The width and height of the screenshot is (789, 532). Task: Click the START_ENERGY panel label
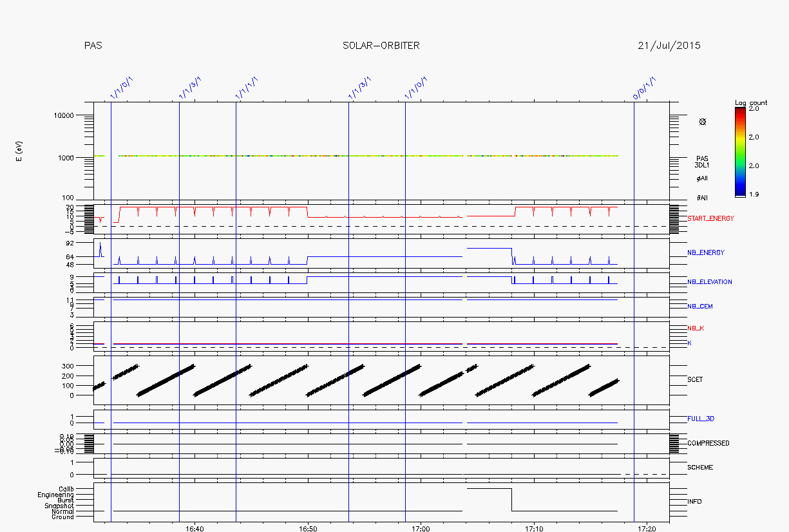(x=711, y=218)
